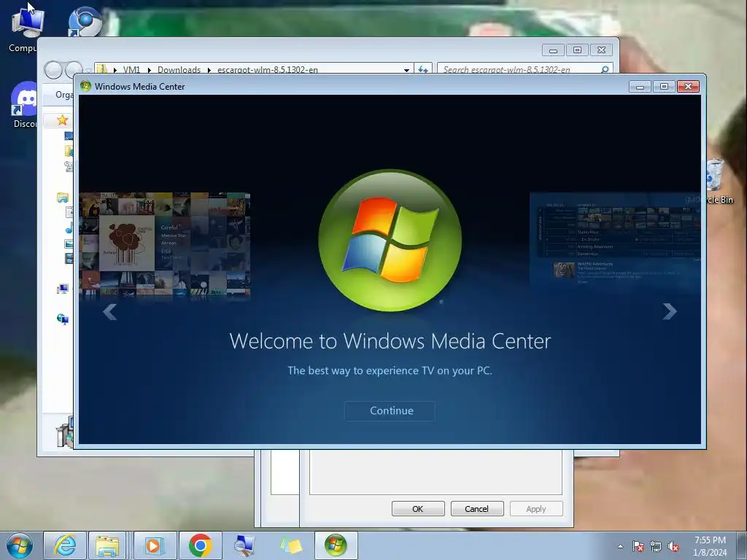The image size is (747, 560).
Task: Click the Show desktop button
Action: point(742,545)
